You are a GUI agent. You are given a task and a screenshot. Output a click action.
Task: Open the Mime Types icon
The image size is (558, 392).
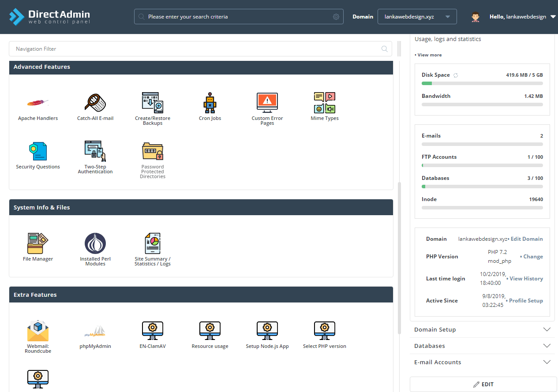[x=325, y=103]
